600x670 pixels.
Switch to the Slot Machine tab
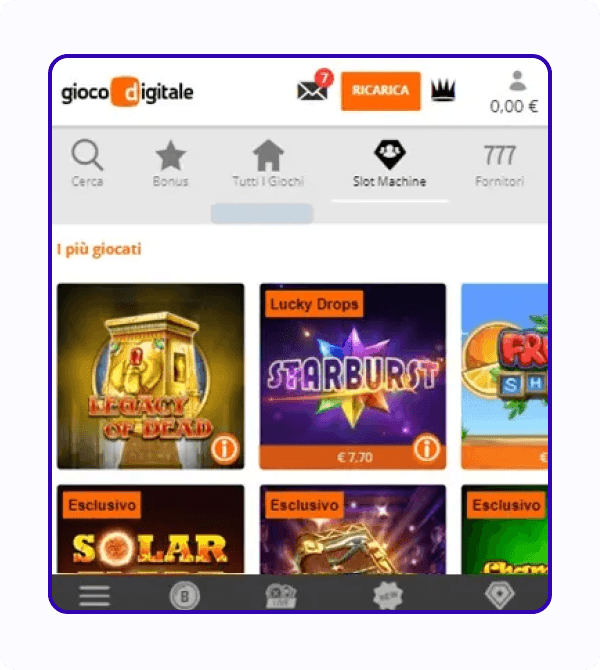point(389,163)
